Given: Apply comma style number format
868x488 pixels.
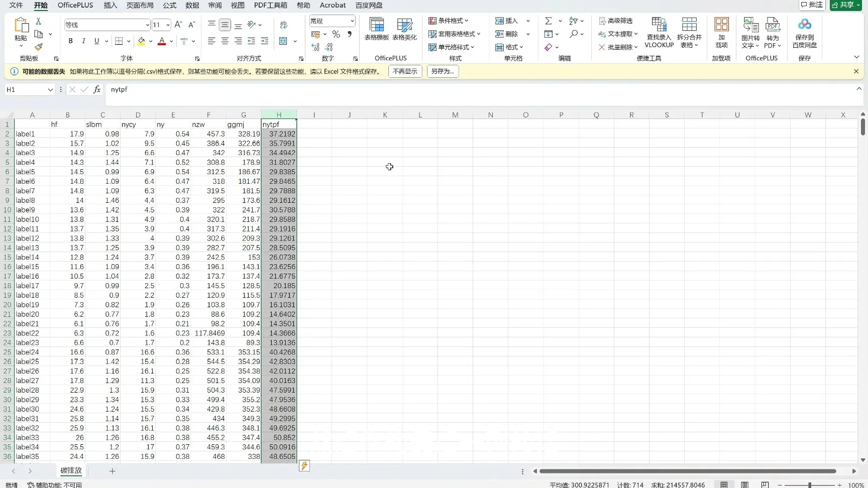Looking at the screenshot, I should [x=349, y=34].
